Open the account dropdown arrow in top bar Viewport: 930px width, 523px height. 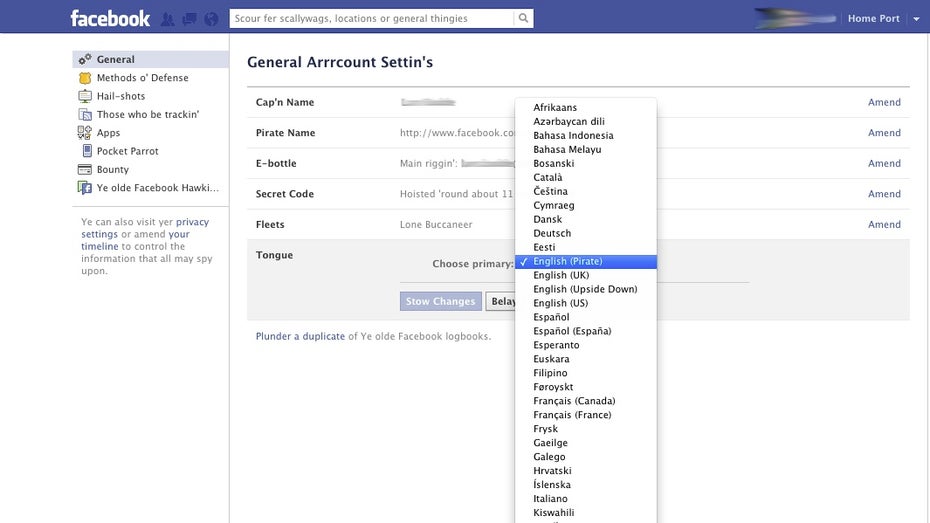(x=916, y=19)
